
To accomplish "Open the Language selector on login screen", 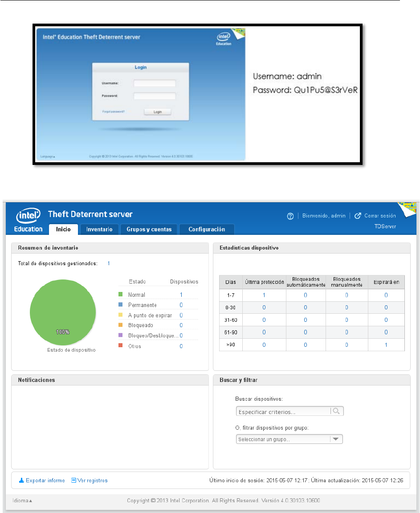I will coord(47,156).
